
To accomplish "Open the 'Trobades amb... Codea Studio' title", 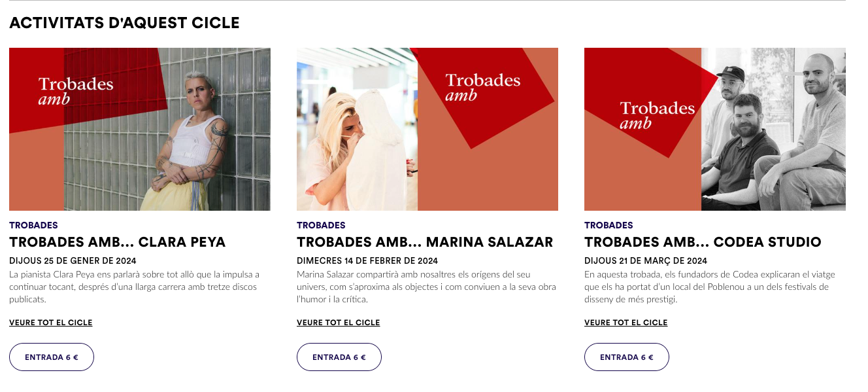I will tap(703, 242).
